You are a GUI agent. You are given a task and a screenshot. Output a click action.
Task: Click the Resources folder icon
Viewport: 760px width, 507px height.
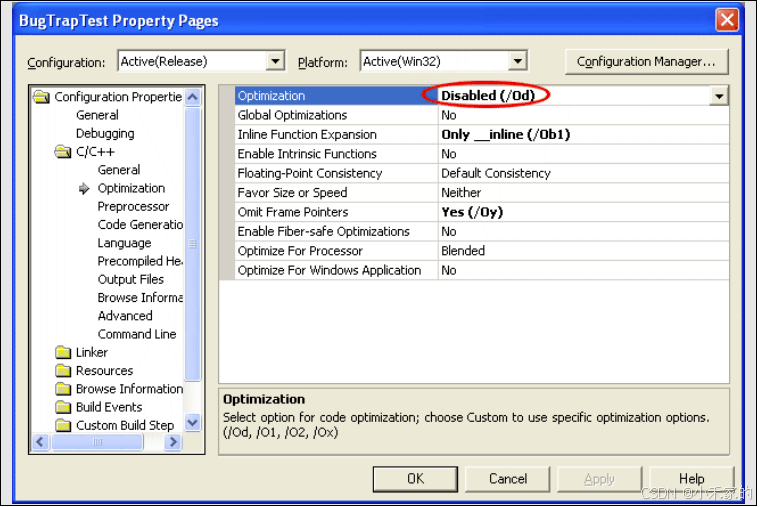click(63, 371)
